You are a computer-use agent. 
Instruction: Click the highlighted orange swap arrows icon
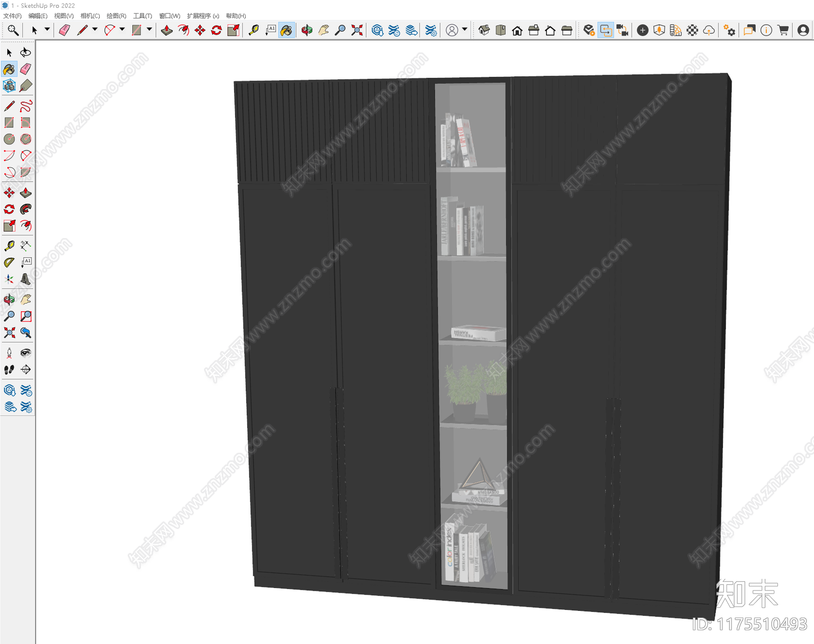click(605, 31)
